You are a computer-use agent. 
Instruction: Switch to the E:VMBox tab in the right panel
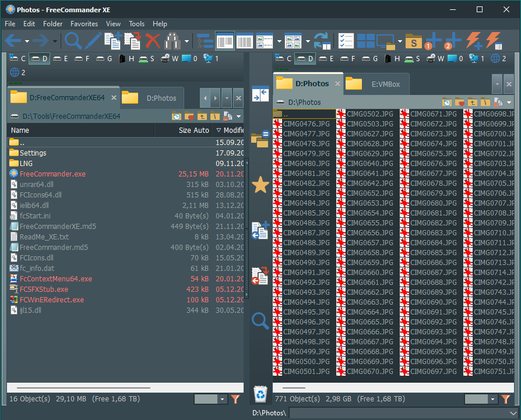[x=376, y=84]
